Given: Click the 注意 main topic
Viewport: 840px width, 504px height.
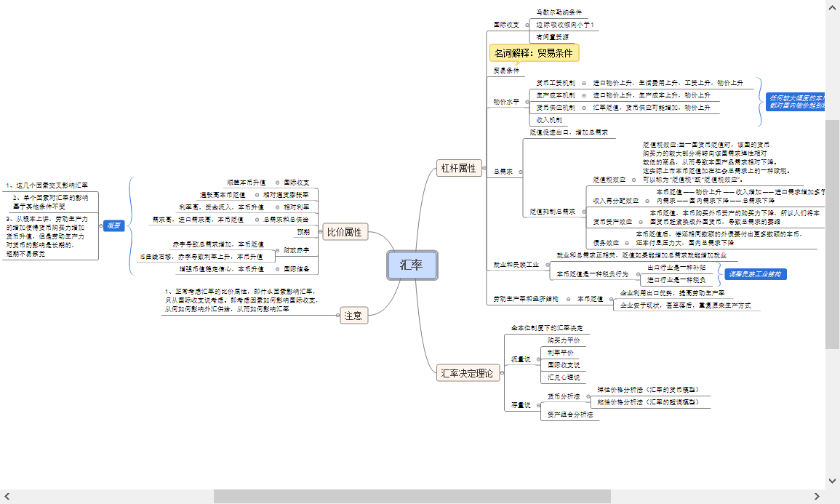Looking at the screenshot, I should pyautogui.click(x=353, y=316).
